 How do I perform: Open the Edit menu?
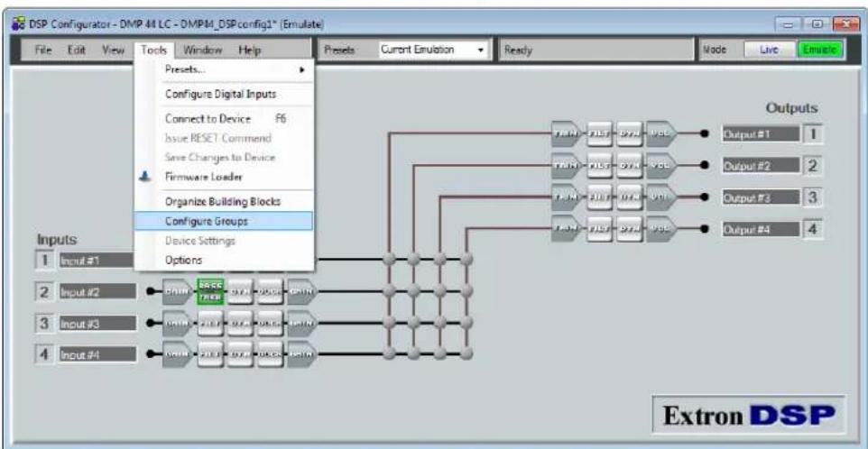(x=75, y=50)
